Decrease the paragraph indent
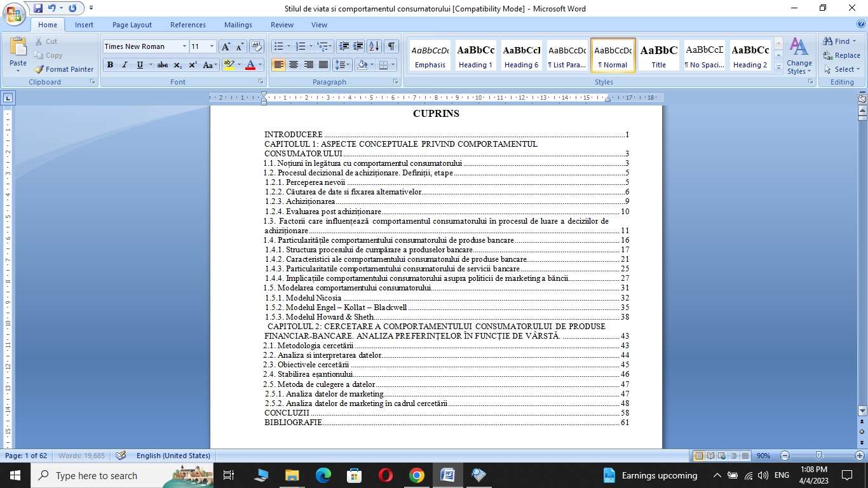868x488 pixels. pyautogui.click(x=344, y=46)
